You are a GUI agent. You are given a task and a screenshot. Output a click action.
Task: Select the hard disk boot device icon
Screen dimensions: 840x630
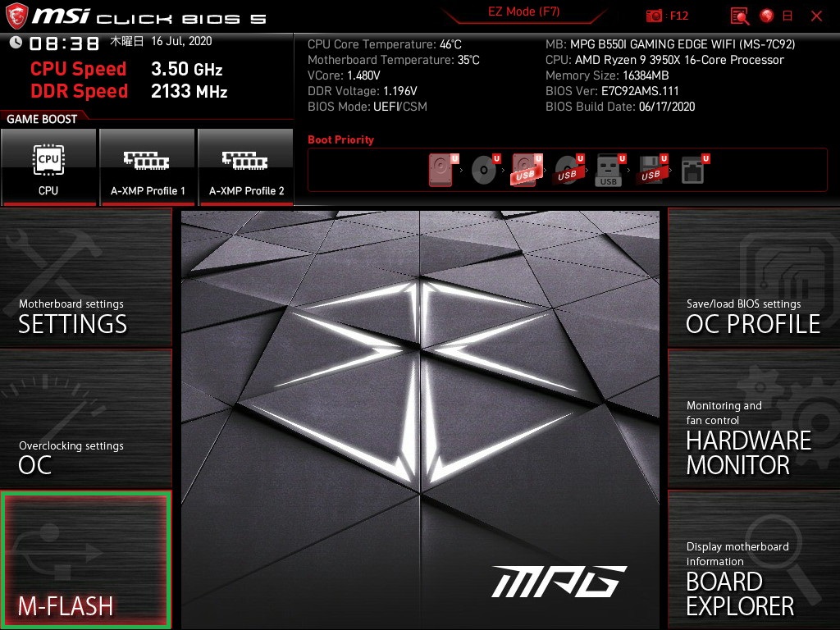(443, 170)
